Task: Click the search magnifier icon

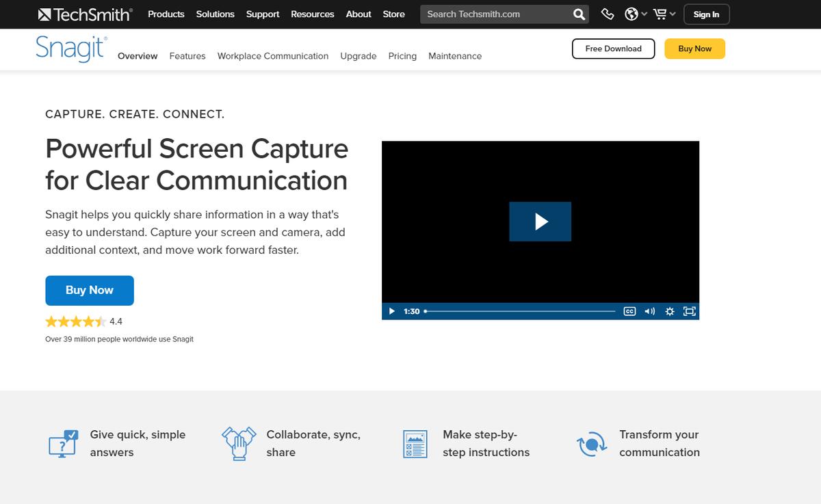Action: (579, 14)
